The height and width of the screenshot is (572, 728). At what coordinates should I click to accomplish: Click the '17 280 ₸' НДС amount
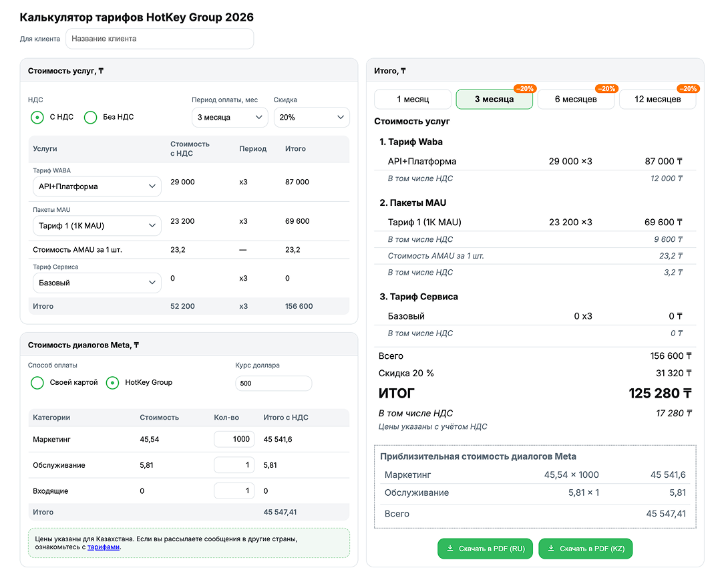coord(674,414)
